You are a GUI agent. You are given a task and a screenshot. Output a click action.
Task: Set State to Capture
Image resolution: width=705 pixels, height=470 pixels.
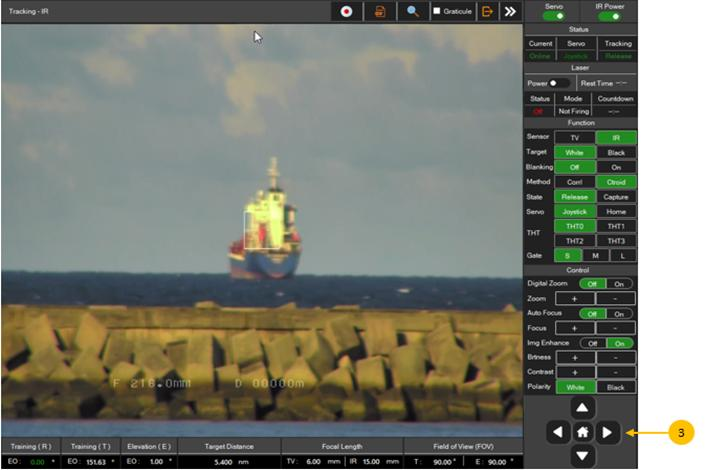coord(616,197)
